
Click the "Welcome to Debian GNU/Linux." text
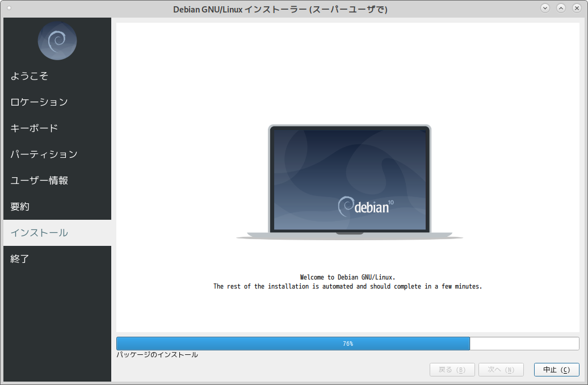click(x=347, y=277)
